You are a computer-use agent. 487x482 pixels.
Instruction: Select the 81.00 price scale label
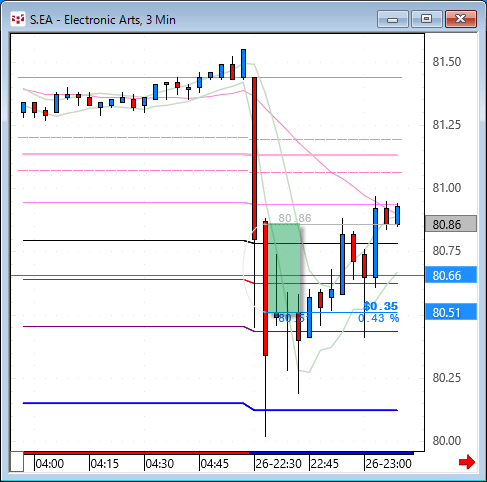447,188
